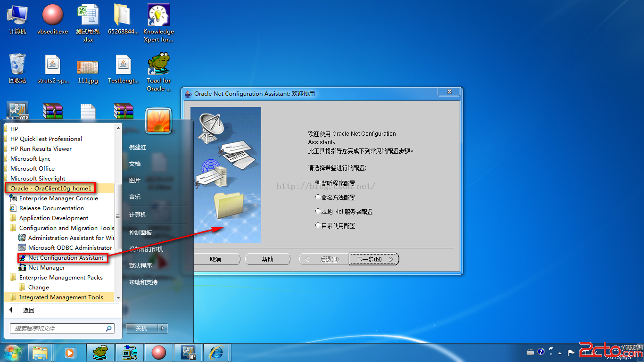Open 帮助和支持 from the Start menu
Viewport: 644px width, 362px height.
pos(143,282)
